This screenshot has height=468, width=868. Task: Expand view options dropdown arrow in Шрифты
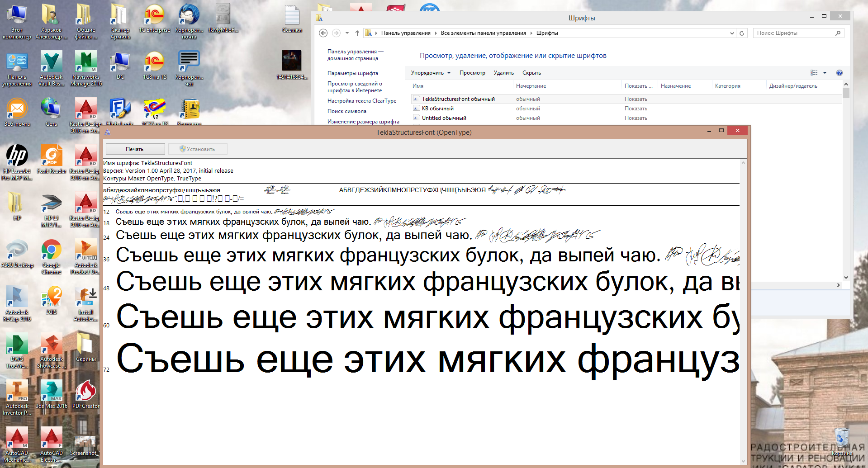tap(825, 73)
